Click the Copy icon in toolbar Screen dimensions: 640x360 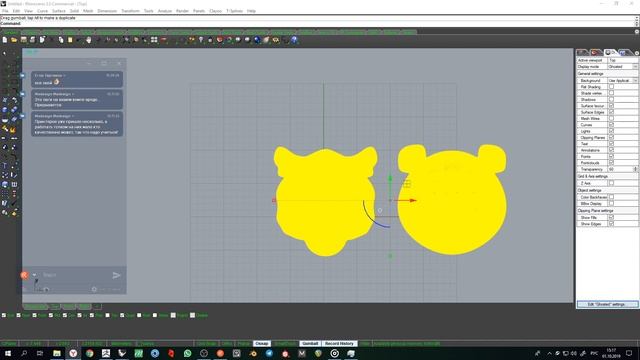61,40
